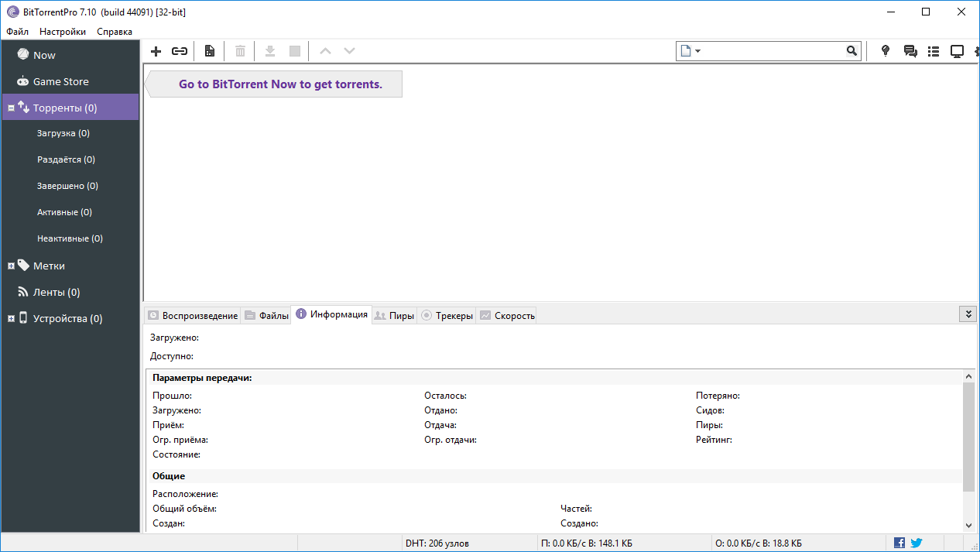Open the Twitter icon in status bar
Viewport: 980px width, 552px height.
pos(917,543)
